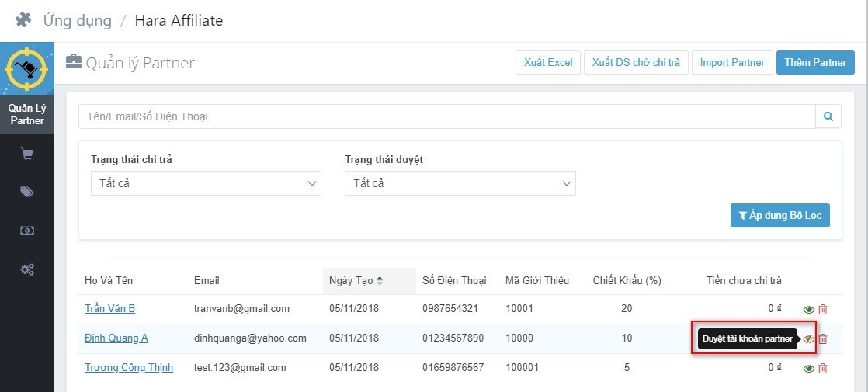Open the settings gears sidebar icon

[x=27, y=269]
